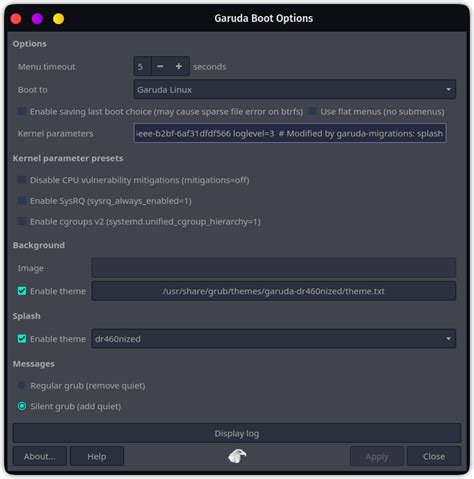Focus the Kernel parameters text field

[x=290, y=133]
